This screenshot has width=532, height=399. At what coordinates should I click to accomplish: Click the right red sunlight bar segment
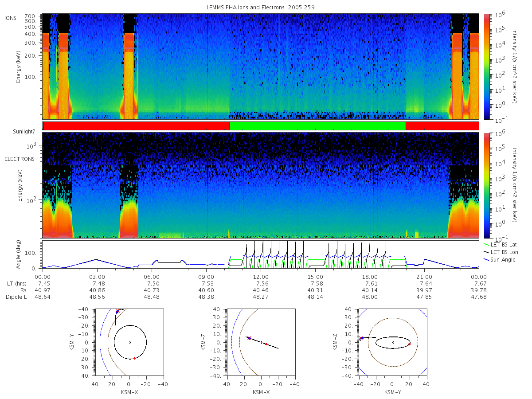442,126
